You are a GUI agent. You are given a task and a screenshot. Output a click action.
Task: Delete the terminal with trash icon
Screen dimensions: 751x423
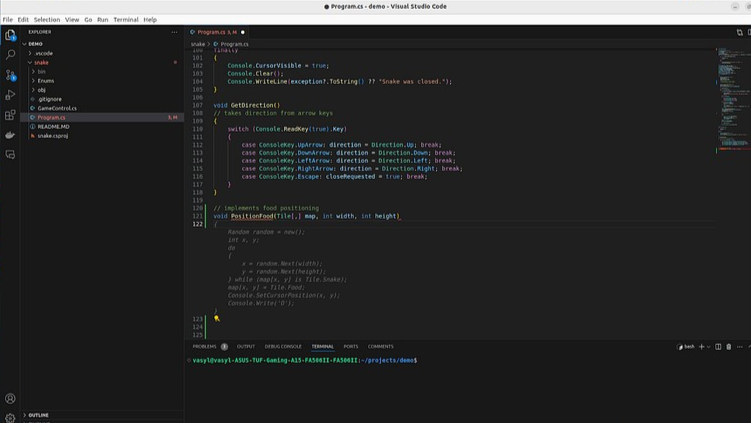coord(728,347)
